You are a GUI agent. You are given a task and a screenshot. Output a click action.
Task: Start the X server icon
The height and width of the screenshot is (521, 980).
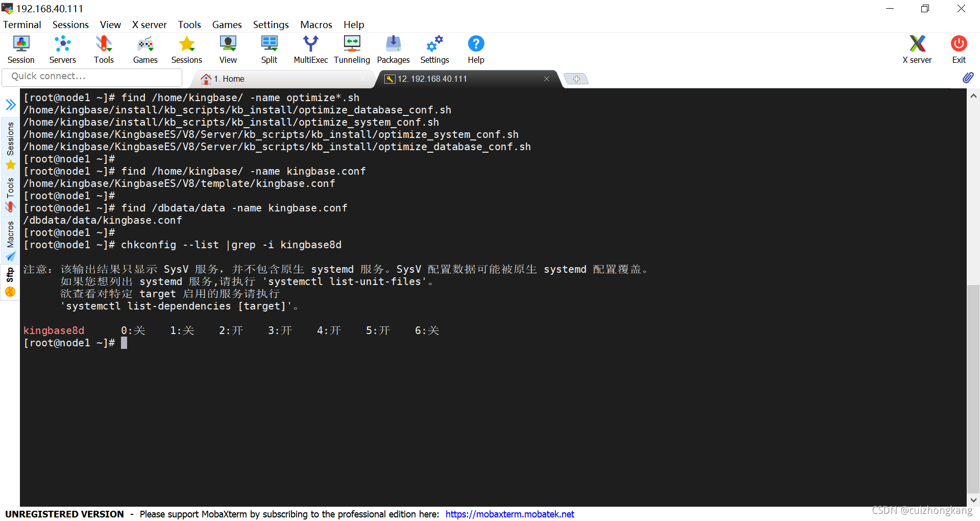click(917, 50)
